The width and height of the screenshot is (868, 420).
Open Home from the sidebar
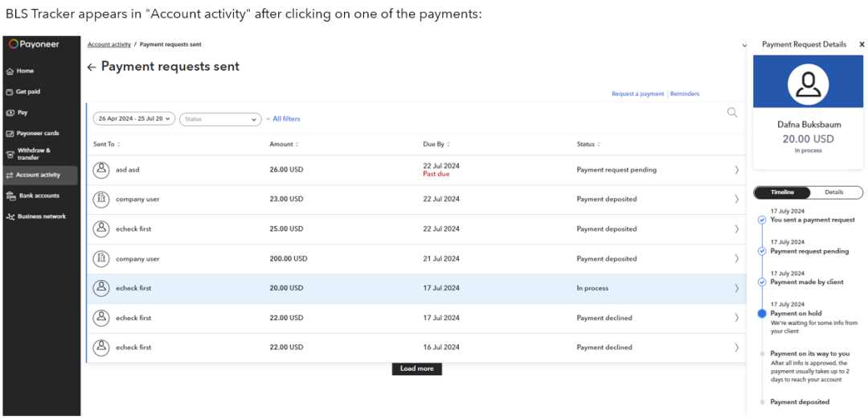(25, 71)
